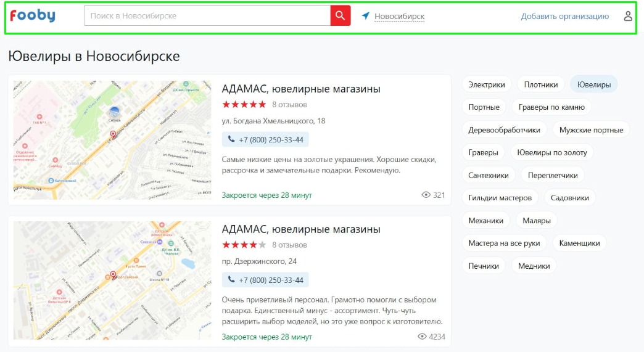Screen dimensions: 644x352
Task: Select the Печники category tag
Action: pos(484,266)
